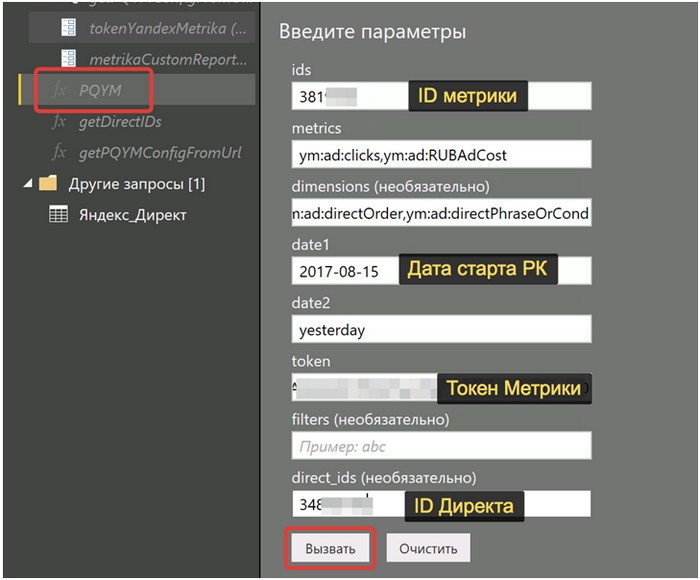Click the direct_ids (необязательно) label

pyautogui.click(x=384, y=478)
